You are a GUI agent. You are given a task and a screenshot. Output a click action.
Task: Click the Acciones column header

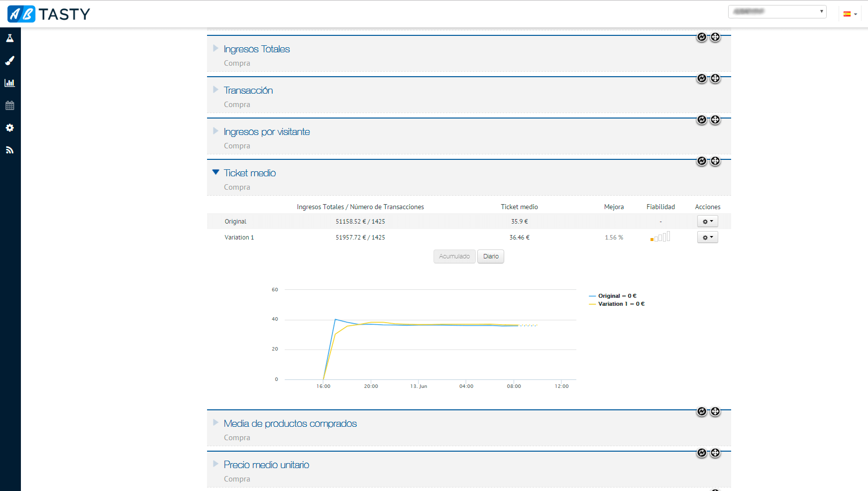point(707,207)
